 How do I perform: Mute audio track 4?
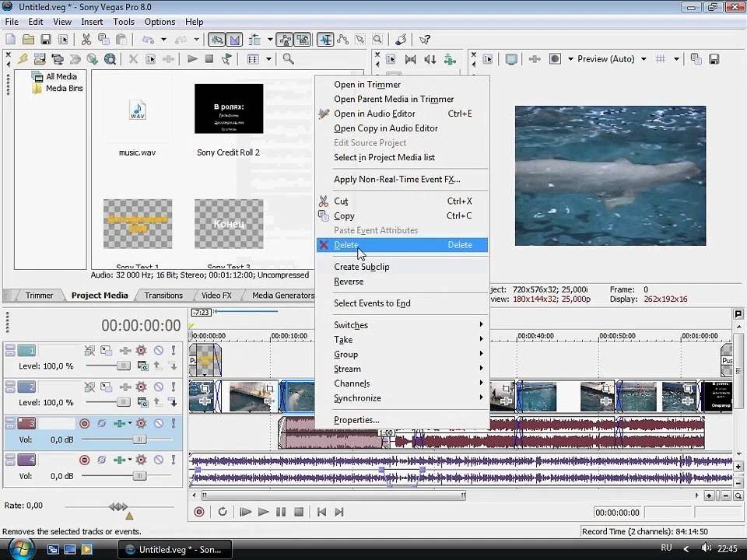159,460
